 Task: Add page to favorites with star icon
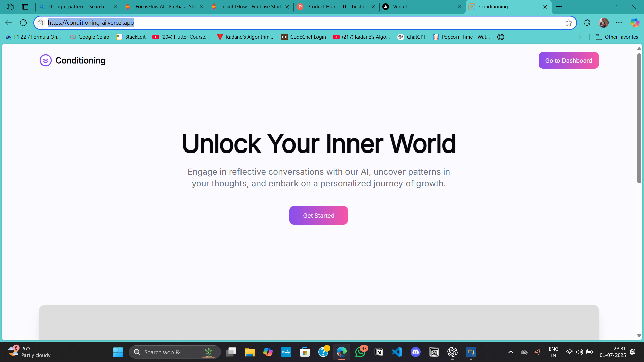[568, 23]
